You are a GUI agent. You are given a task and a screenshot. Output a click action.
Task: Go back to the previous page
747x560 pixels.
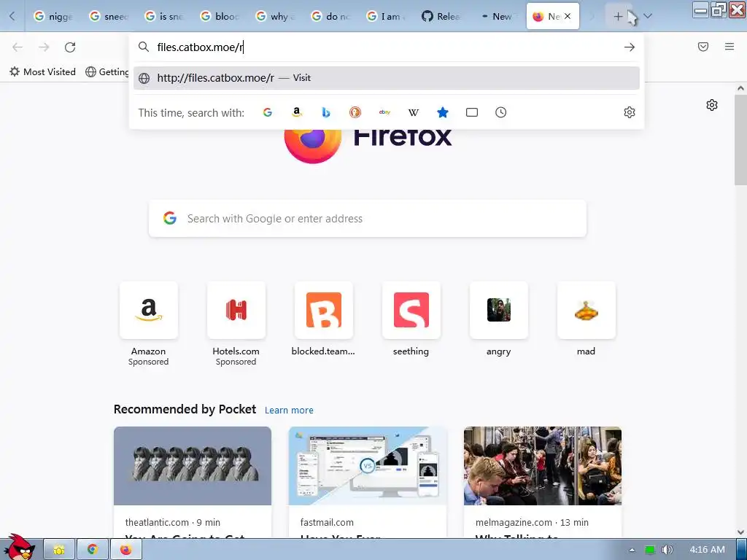(x=18, y=47)
